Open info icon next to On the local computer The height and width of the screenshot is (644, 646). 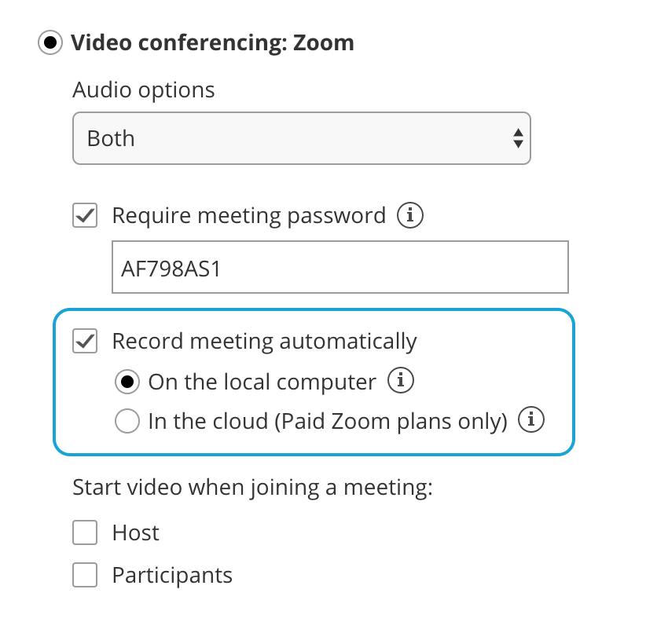tap(402, 382)
